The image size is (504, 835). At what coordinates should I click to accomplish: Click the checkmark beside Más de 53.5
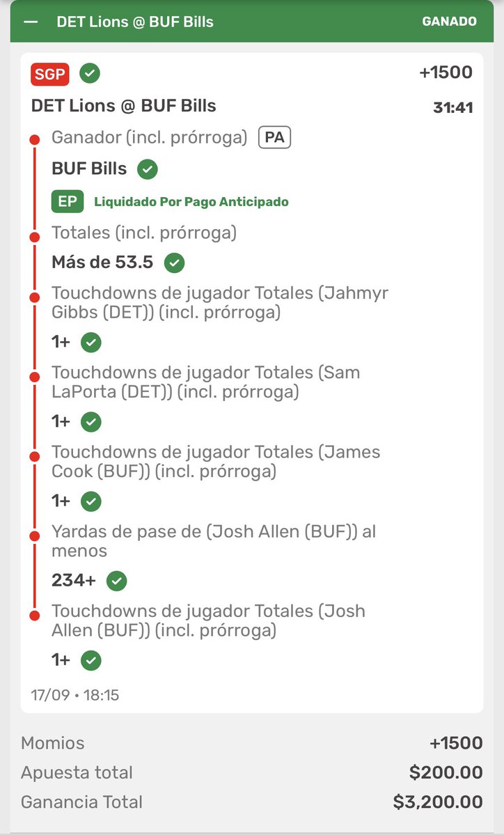[x=174, y=263]
